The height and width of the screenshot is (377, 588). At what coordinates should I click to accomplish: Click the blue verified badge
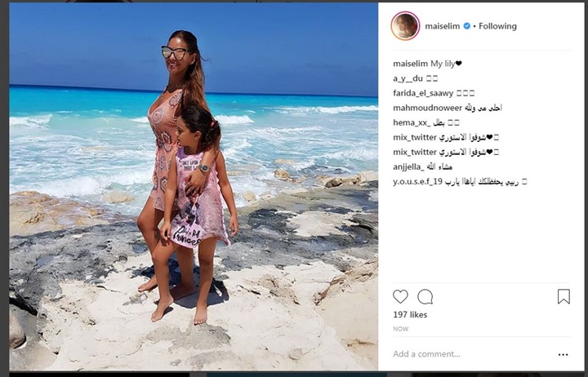pyautogui.click(x=467, y=26)
